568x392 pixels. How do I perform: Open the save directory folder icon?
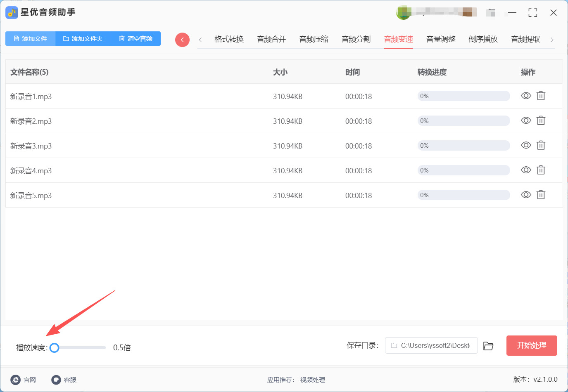pyautogui.click(x=488, y=346)
